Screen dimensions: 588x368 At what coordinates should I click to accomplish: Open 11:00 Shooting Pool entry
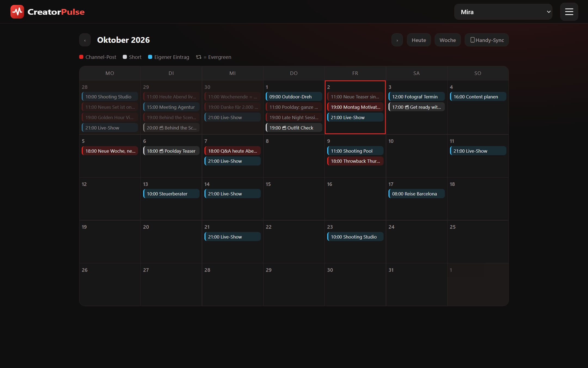pos(355,151)
